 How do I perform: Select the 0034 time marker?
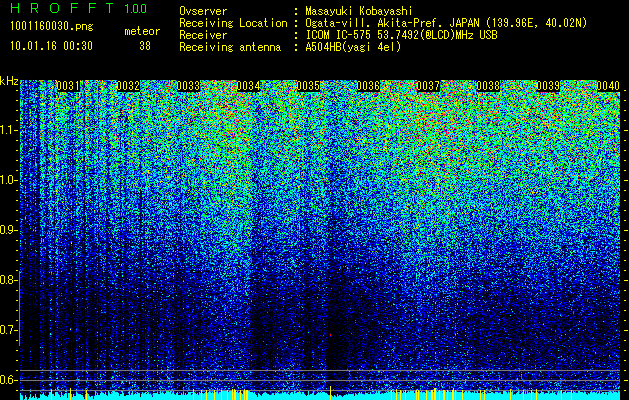(248, 86)
